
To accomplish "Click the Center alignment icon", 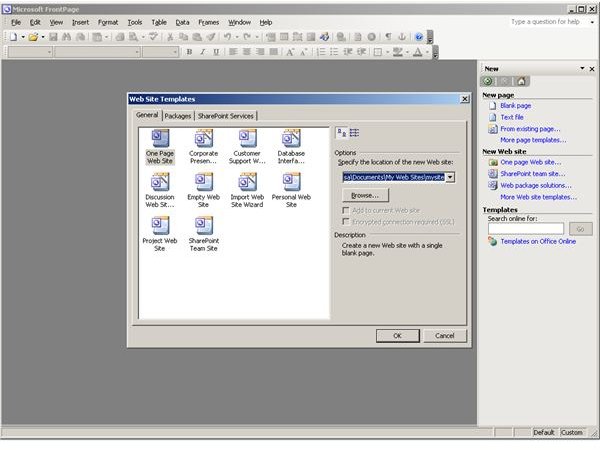I will tap(247, 52).
